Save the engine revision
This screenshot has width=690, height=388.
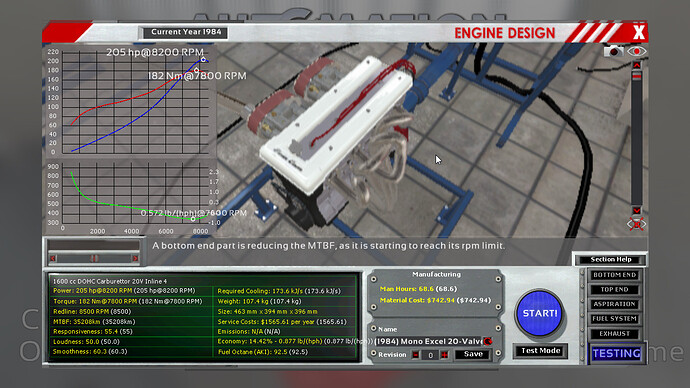click(473, 354)
